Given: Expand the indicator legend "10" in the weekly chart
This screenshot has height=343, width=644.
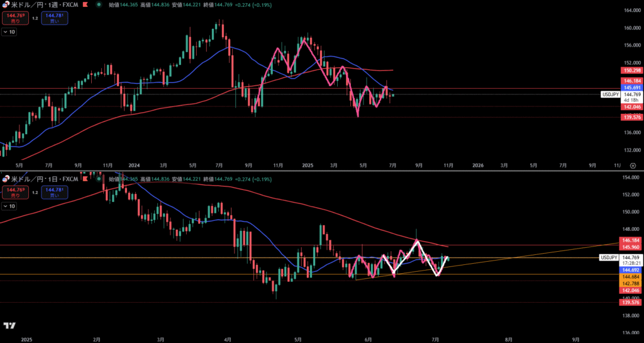Looking at the screenshot, I should point(9,31).
